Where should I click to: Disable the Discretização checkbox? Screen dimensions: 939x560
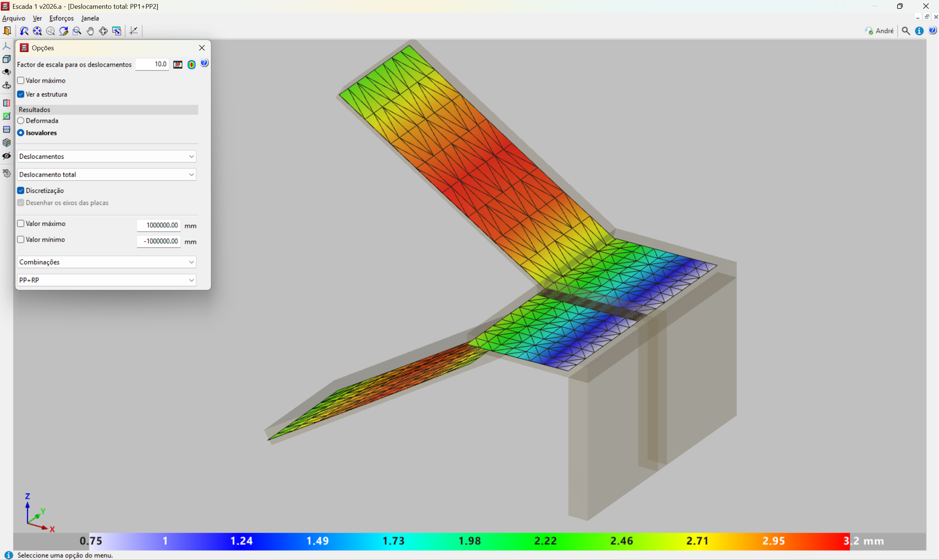[x=21, y=191]
